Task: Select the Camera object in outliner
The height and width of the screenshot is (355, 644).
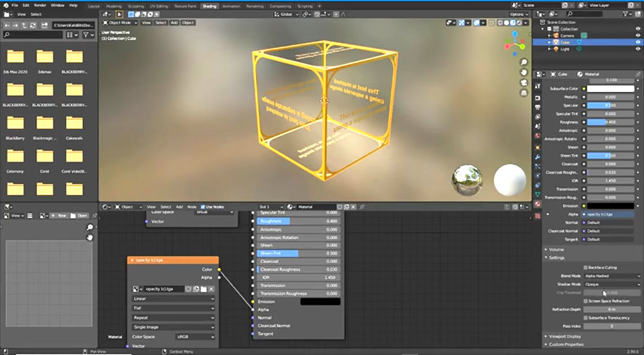Action: coord(567,35)
